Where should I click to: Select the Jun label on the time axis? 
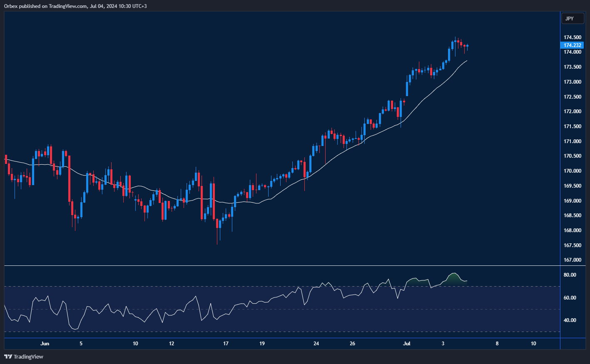[x=45, y=344]
